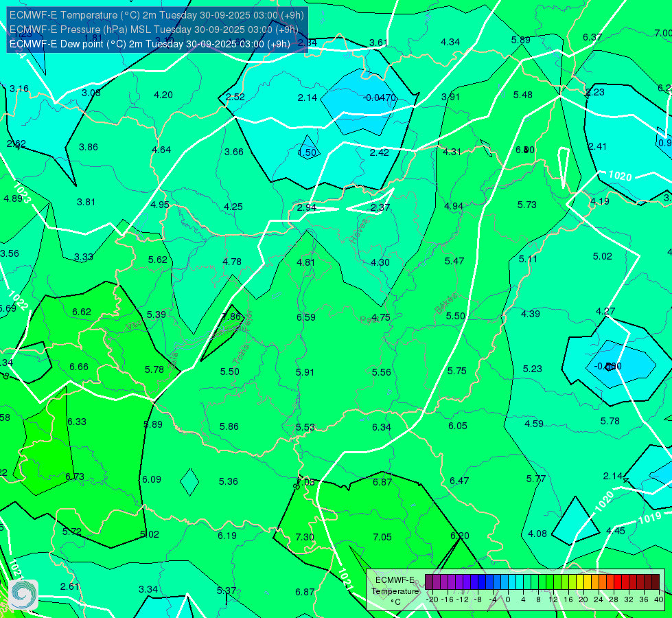The width and height of the screenshot is (672, 618).
Task: Click the 7.86 temperature value on map
Action: (x=231, y=317)
